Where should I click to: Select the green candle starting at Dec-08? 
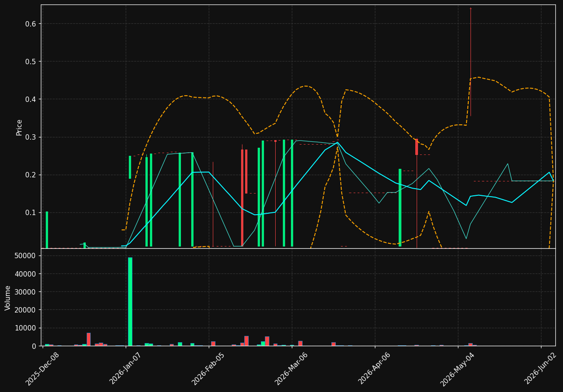click(x=47, y=230)
